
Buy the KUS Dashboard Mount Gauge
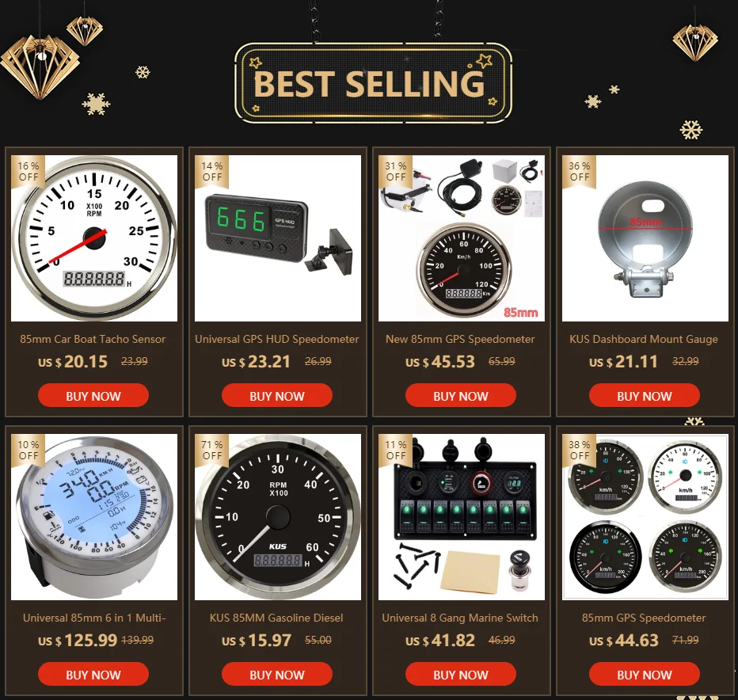click(x=645, y=395)
